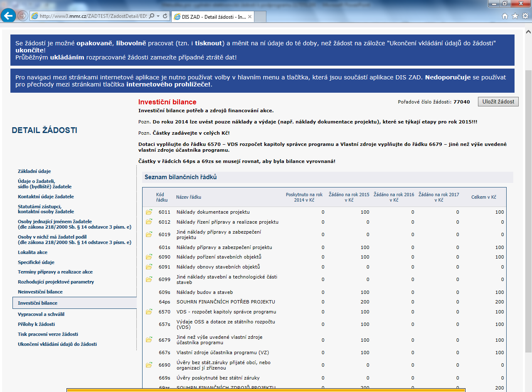Open Ukončení vkládání údajů do žádosti
The width and height of the screenshot is (532, 392).
(x=57, y=344)
